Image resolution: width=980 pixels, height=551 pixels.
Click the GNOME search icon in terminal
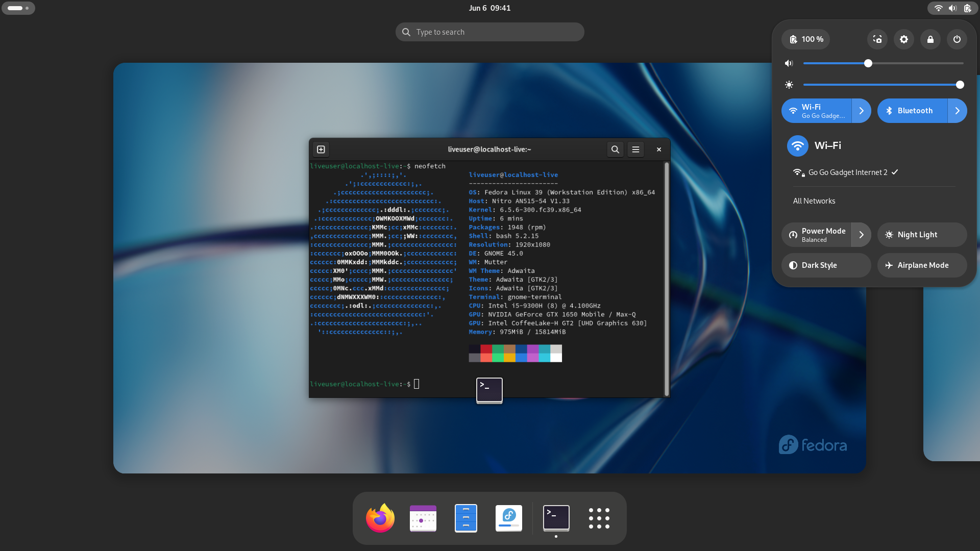(x=615, y=148)
